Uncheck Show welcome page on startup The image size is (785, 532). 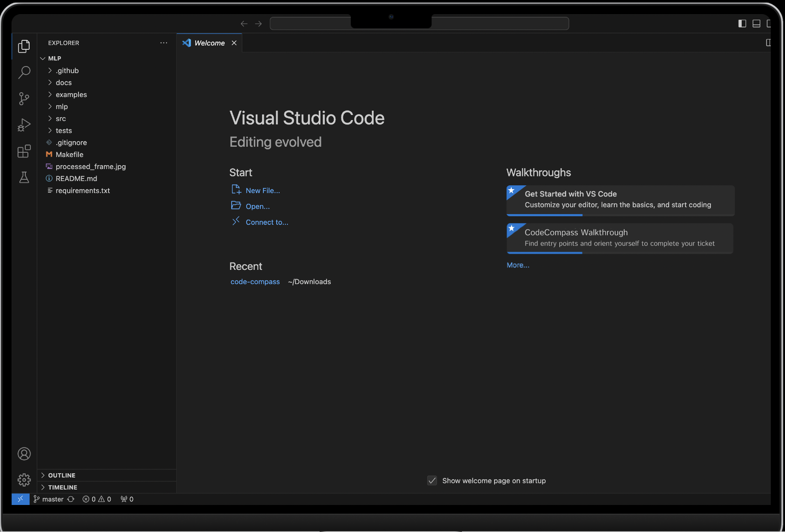point(432,481)
